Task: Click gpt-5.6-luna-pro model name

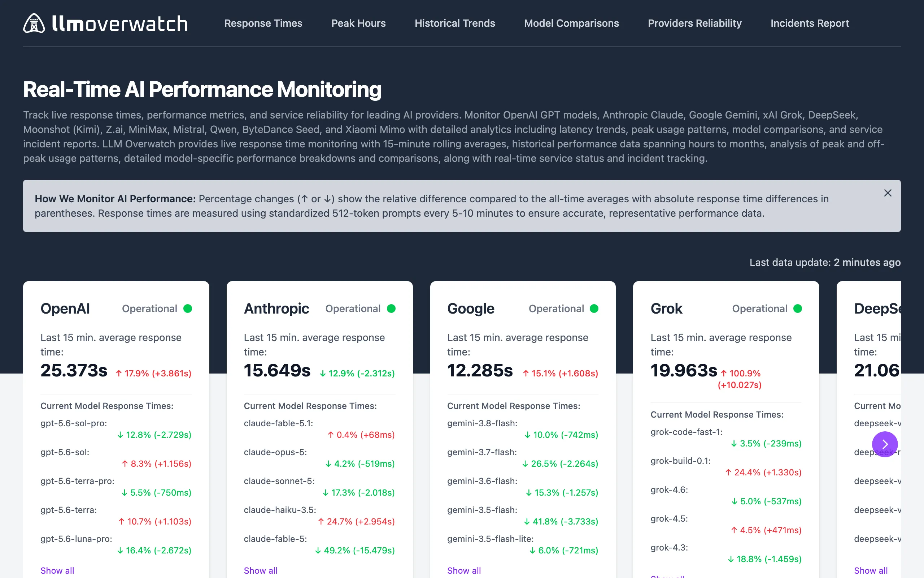Action: [x=77, y=539]
